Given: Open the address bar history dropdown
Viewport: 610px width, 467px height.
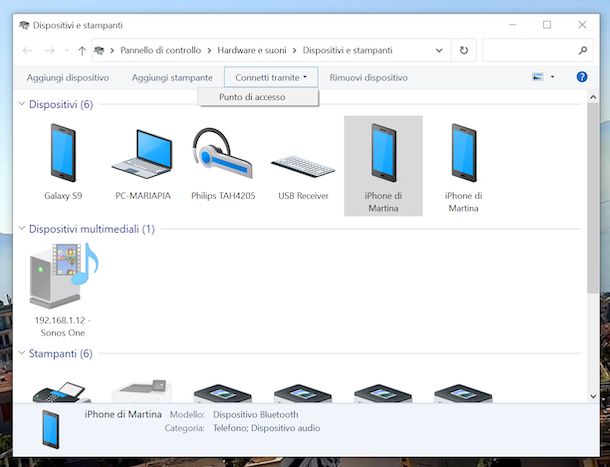Looking at the screenshot, I should (x=439, y=50).
